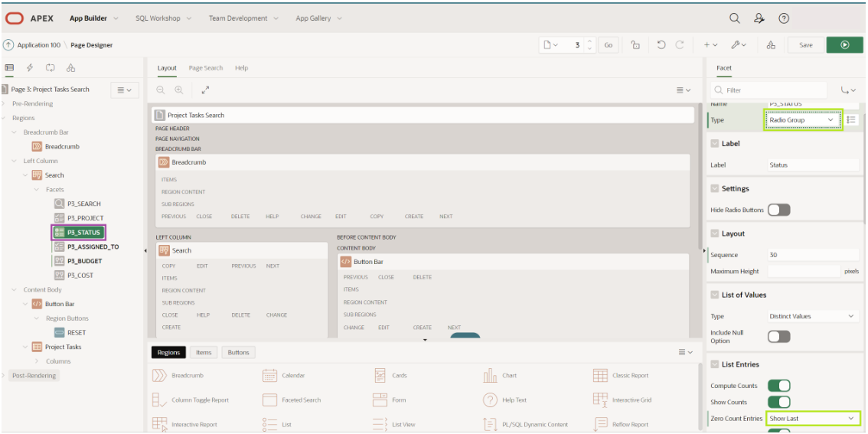Click the list icon next to Radio Group

point(851,120)
